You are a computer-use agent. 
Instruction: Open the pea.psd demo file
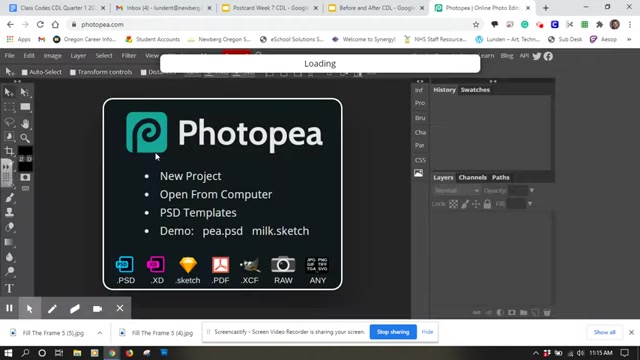(x=222, y=231)
